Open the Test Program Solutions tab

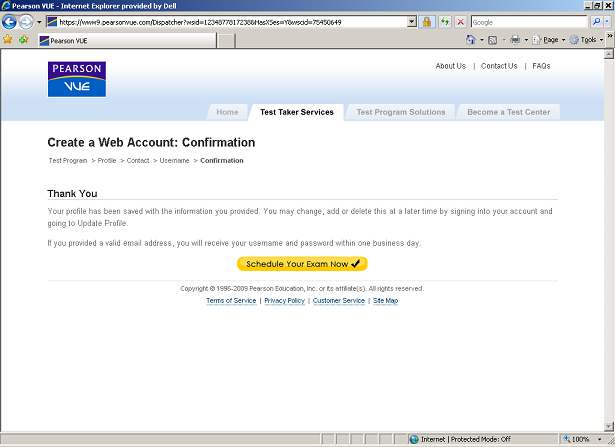(x=400, y=112)
